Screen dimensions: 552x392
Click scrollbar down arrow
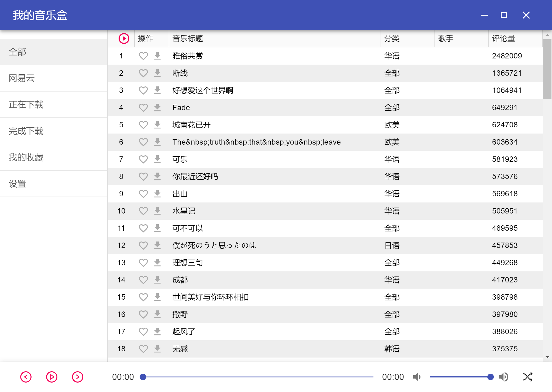click(547, 357)
